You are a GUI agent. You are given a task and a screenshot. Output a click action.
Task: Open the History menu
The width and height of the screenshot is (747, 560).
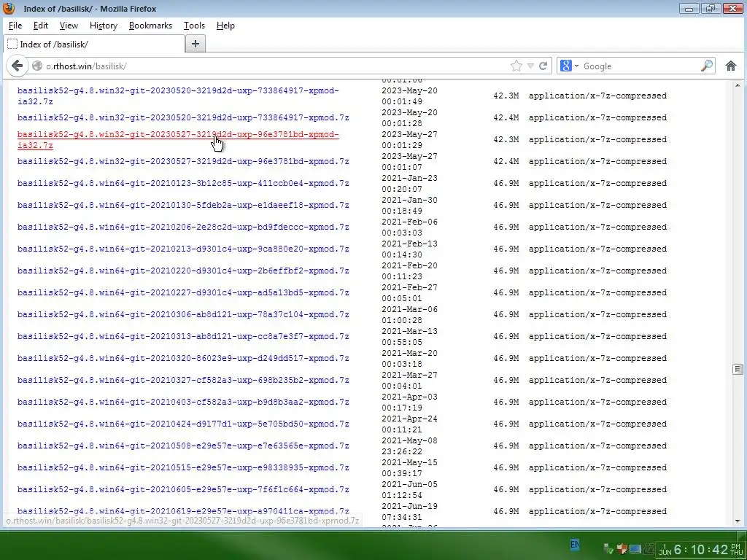[104, 26]
